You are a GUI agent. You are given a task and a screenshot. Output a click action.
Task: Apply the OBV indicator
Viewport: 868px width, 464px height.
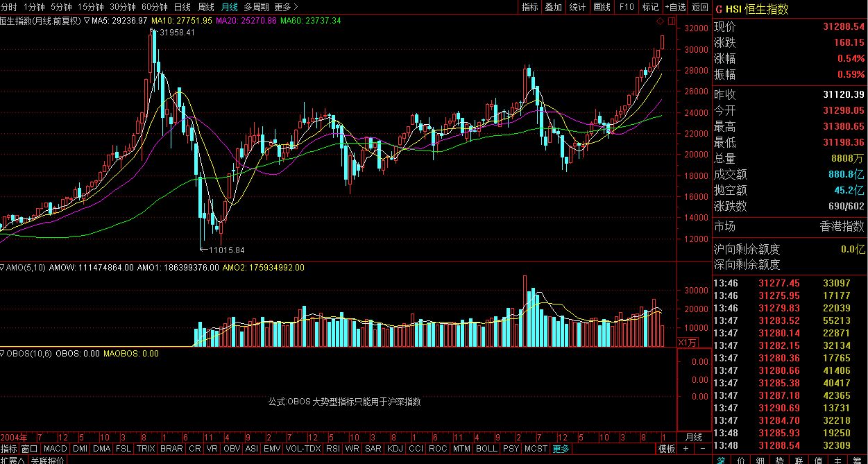(x=232, y=449)
